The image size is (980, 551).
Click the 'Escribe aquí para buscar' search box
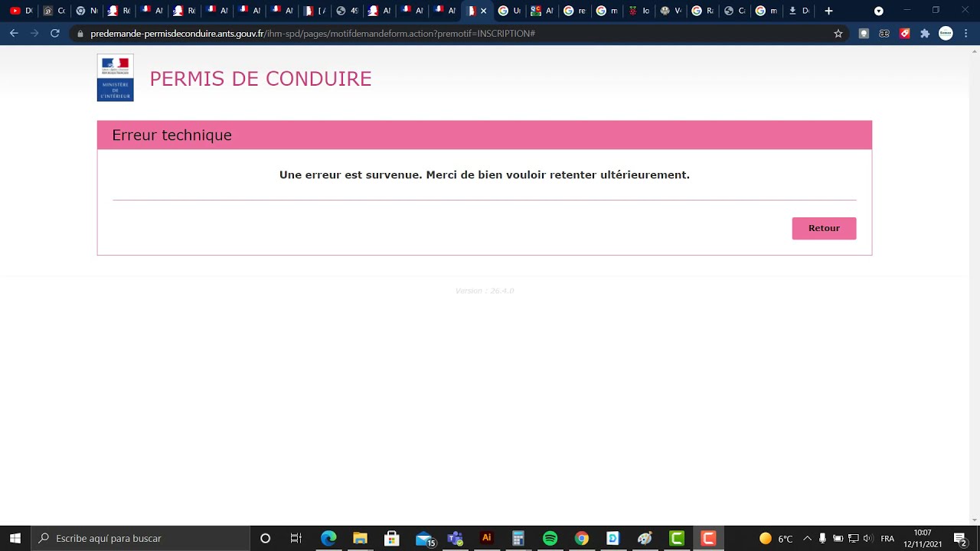(x=141, y=538)
